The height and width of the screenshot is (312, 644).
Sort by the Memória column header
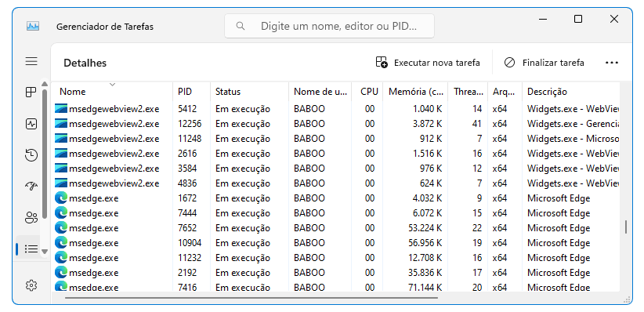click(415, 92)
